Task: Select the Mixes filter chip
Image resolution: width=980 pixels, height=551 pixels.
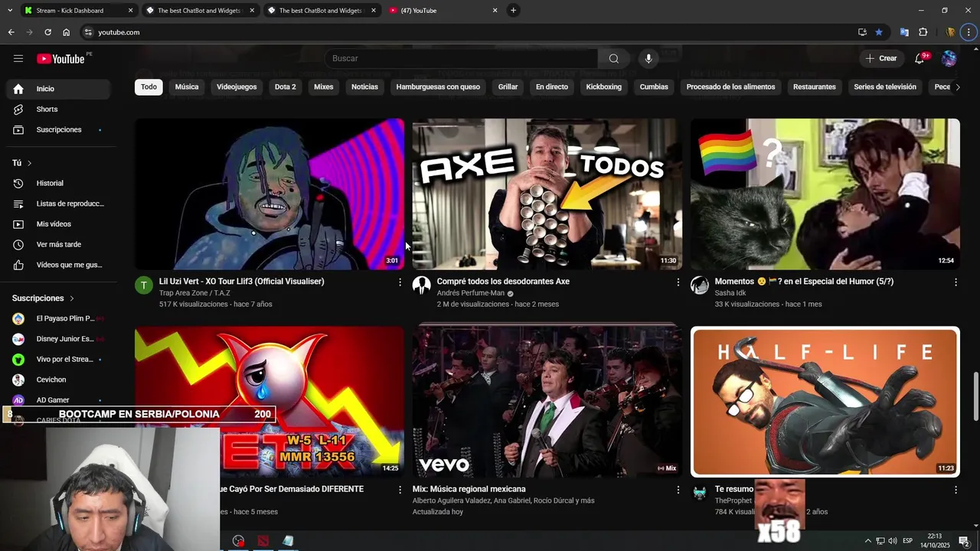Action: click(x=324, y=87)
